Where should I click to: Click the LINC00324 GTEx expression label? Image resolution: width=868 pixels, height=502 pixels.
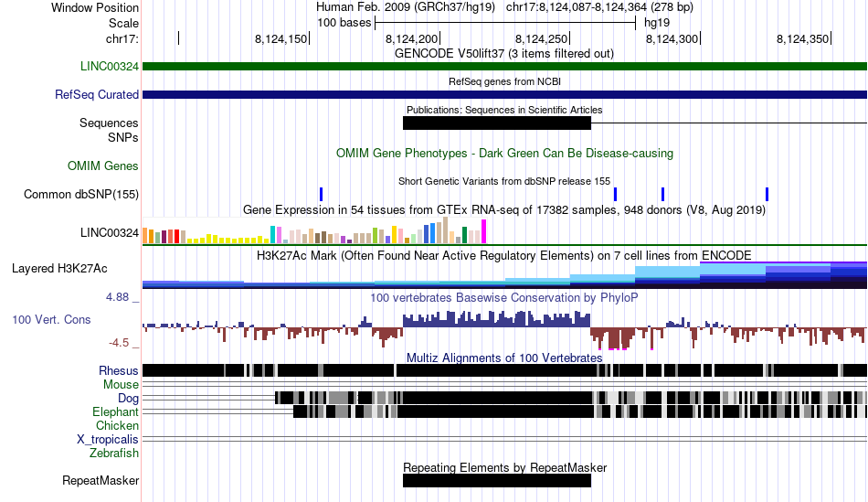tap(109, 233)
